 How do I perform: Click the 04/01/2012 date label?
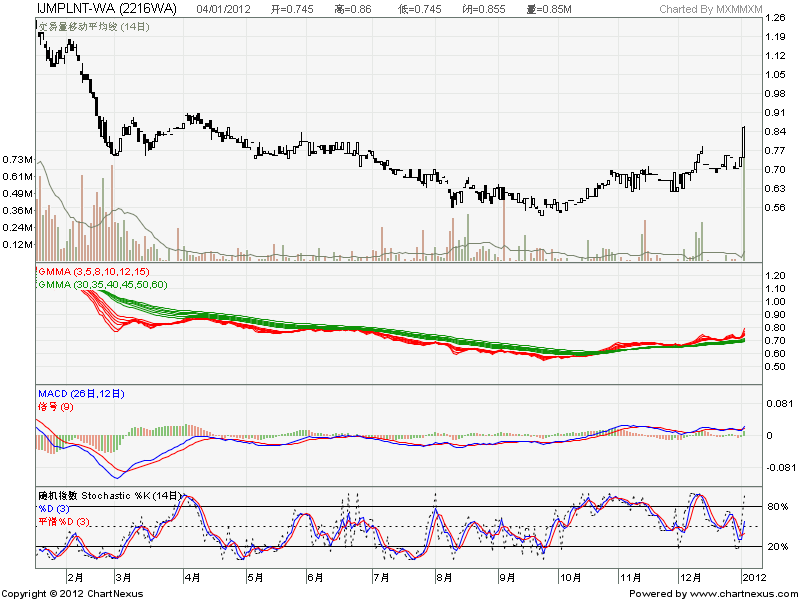225,9
